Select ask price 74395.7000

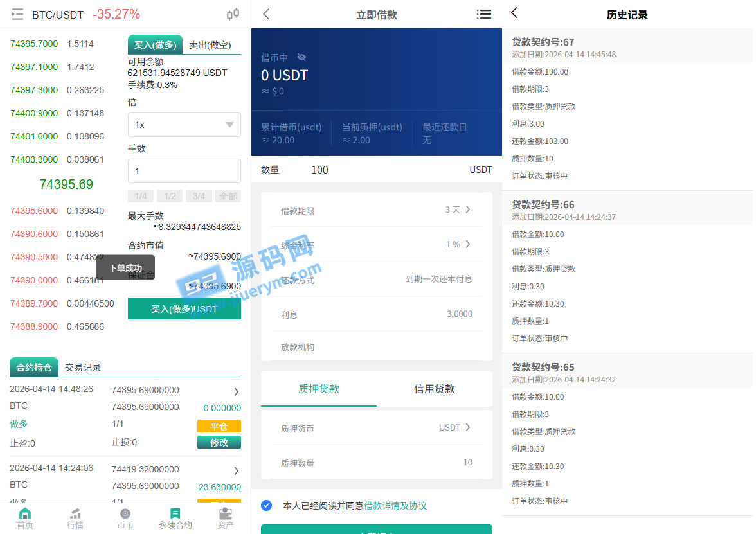pyautogui.click(x=33, y=44)
